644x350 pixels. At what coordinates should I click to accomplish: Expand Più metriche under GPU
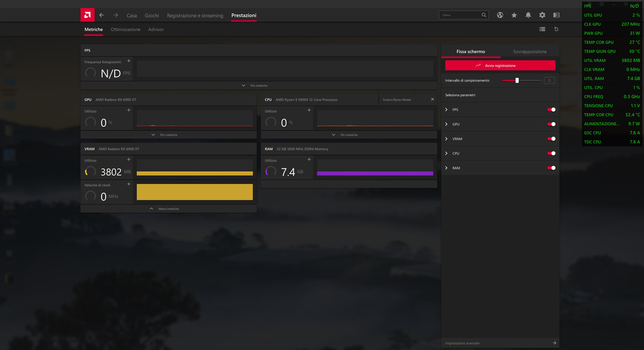click(x=169, y=135)
